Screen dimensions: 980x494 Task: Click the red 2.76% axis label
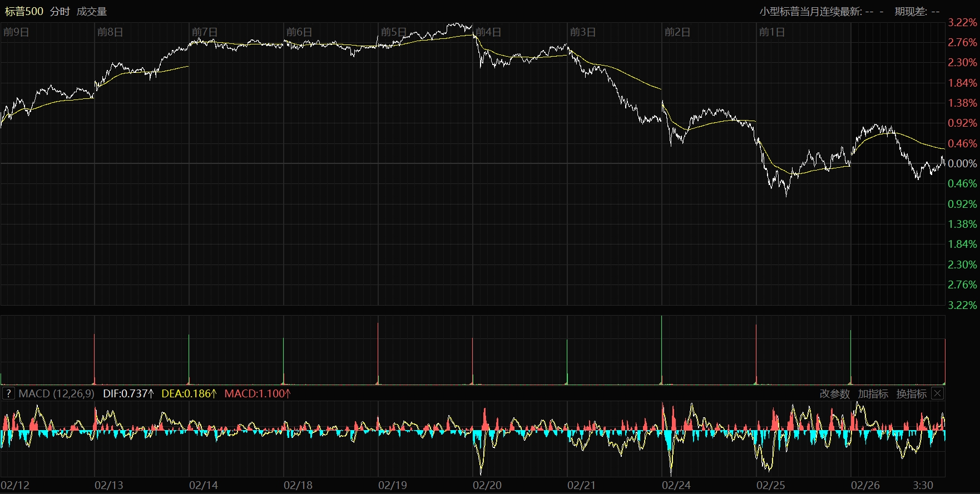click(x=962, y=42)
